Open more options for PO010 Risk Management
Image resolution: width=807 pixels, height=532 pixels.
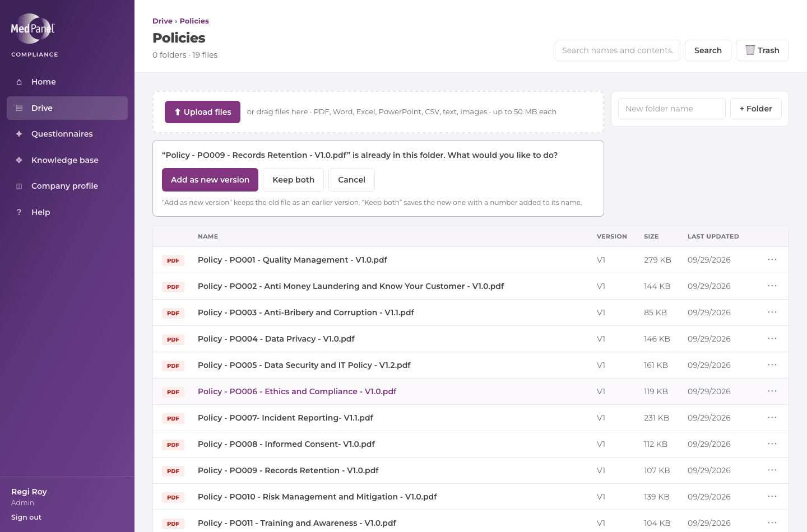tap(772, 496)
